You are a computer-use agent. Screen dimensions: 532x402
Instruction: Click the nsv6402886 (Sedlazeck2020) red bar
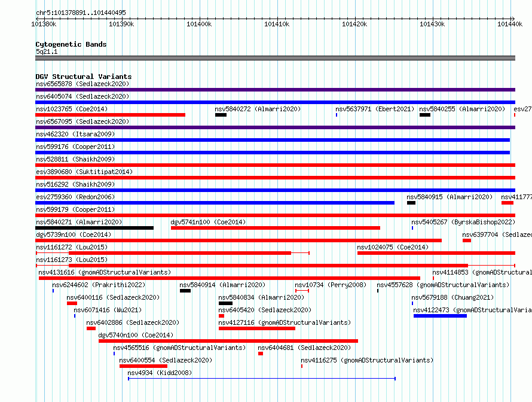91,328
